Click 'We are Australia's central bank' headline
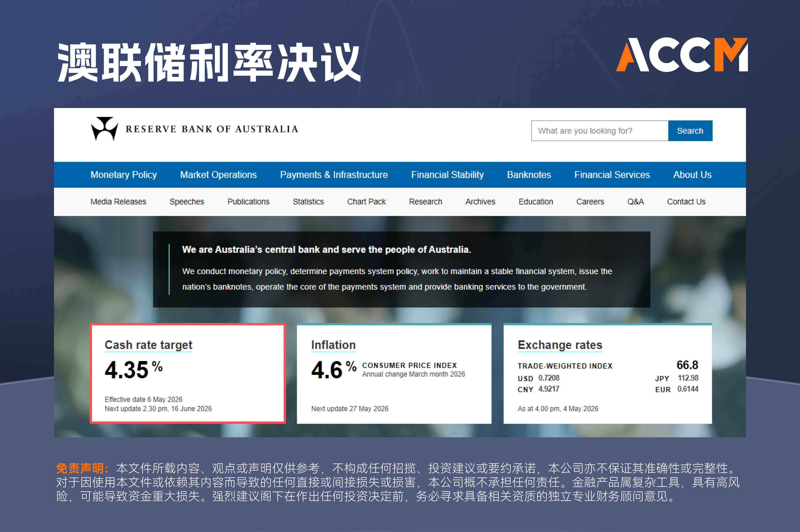Screen dimensions: 800x532 tap(326, 250)
